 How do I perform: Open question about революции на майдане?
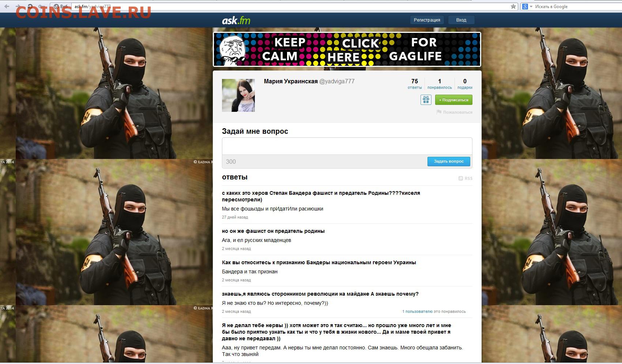pyautogui.click(x=320, y=294)
